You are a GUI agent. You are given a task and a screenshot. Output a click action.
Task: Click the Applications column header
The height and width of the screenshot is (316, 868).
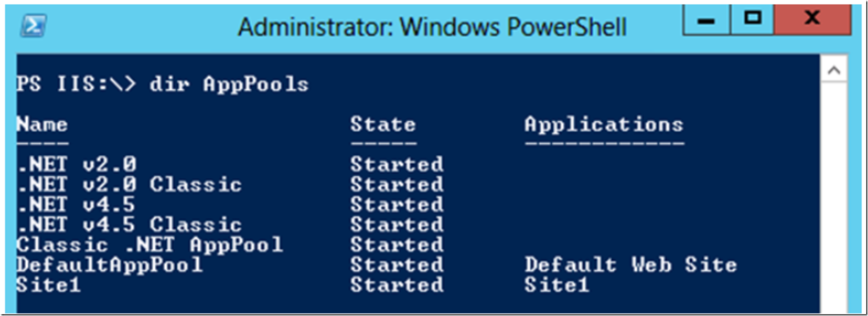pos(603,125)
